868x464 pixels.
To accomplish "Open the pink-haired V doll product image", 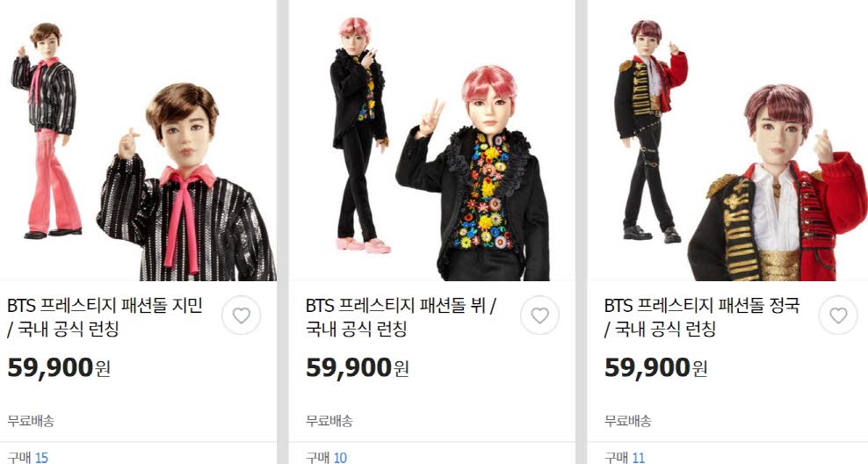I will [431, 141].
